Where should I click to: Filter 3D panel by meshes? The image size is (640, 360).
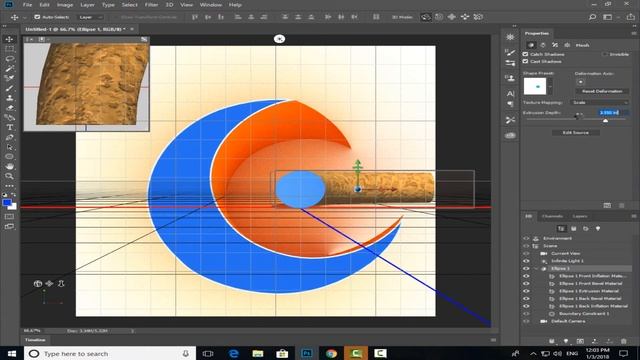(573, 229)
